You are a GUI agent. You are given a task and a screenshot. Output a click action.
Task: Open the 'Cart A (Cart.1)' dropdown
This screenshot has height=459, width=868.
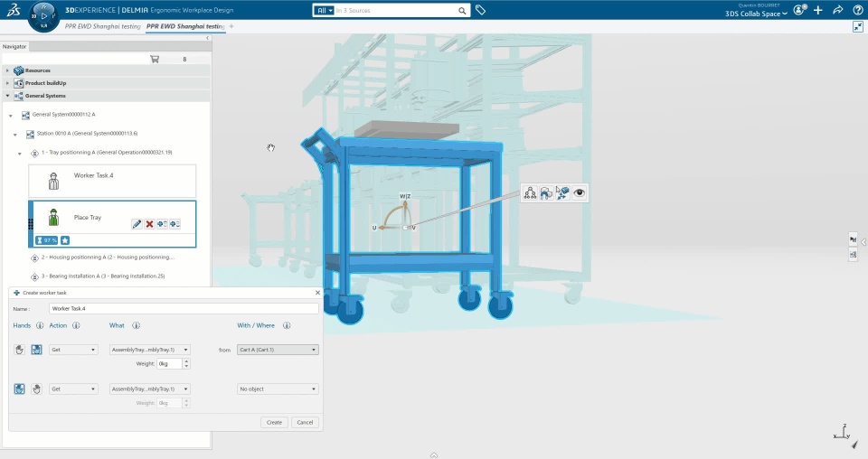[278, 350]
